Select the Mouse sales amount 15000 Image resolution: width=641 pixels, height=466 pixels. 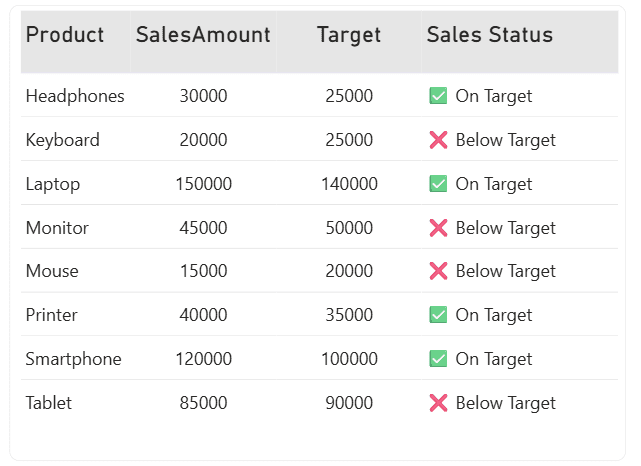coord(203,271)
